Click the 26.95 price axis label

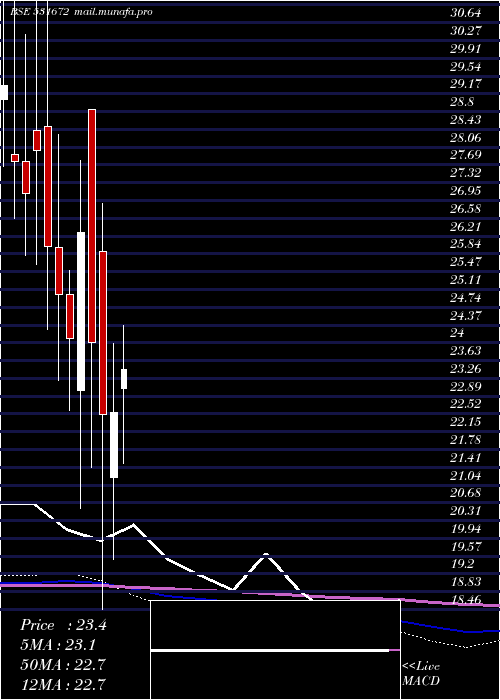click(x=466, y=191)
